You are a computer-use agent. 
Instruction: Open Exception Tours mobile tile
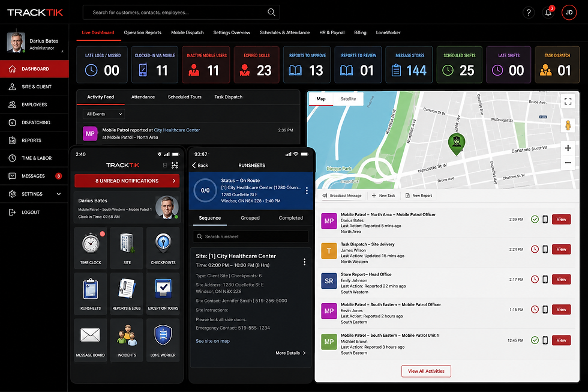(163, 294)
